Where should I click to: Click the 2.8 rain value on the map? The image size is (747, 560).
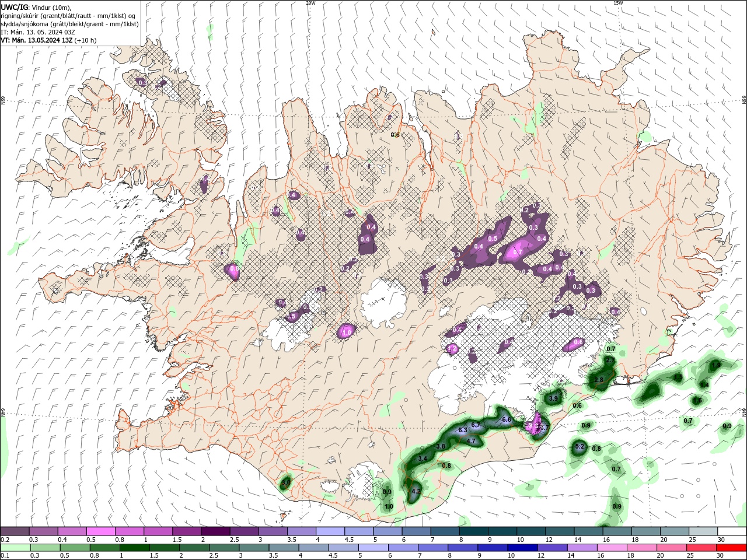599,380
